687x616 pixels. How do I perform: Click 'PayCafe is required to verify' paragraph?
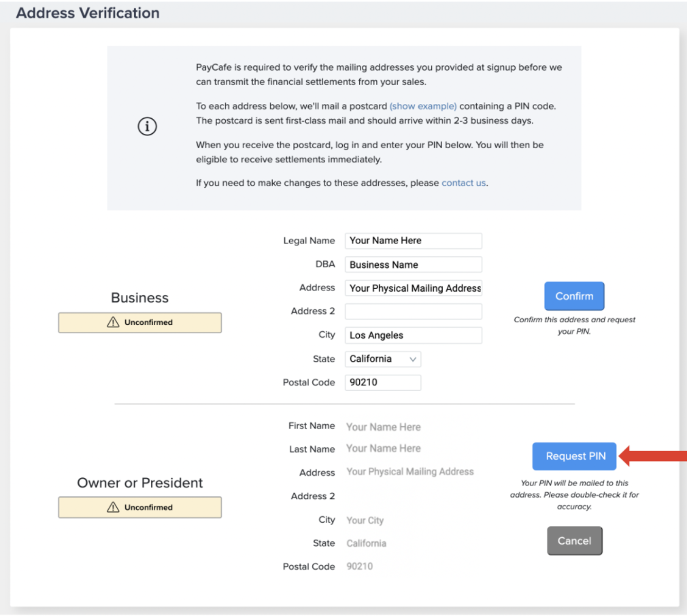(379, 74)
